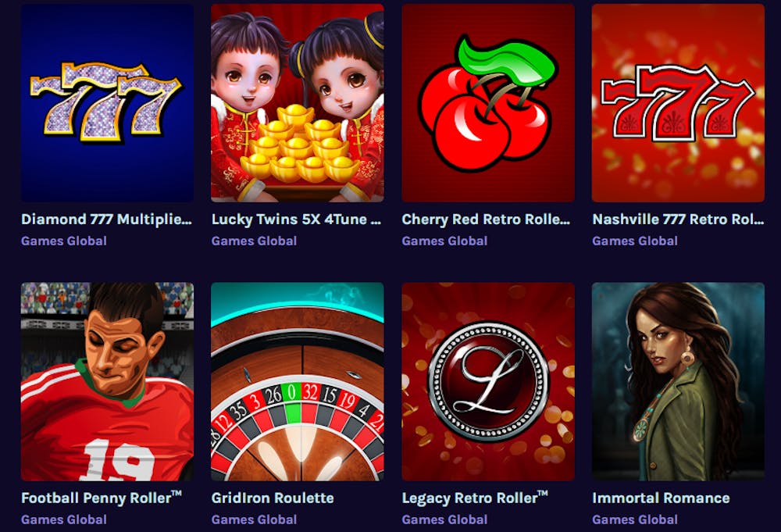Open the Cherry Red Retro Roller title link
Viewport: 781px width, 532px height.
tap(486, 220)
